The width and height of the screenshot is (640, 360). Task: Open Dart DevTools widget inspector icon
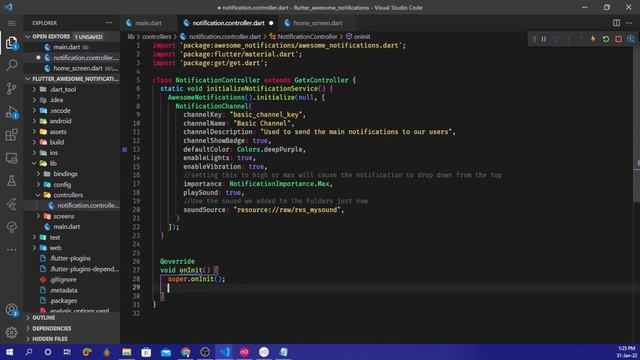pos(631,39)
